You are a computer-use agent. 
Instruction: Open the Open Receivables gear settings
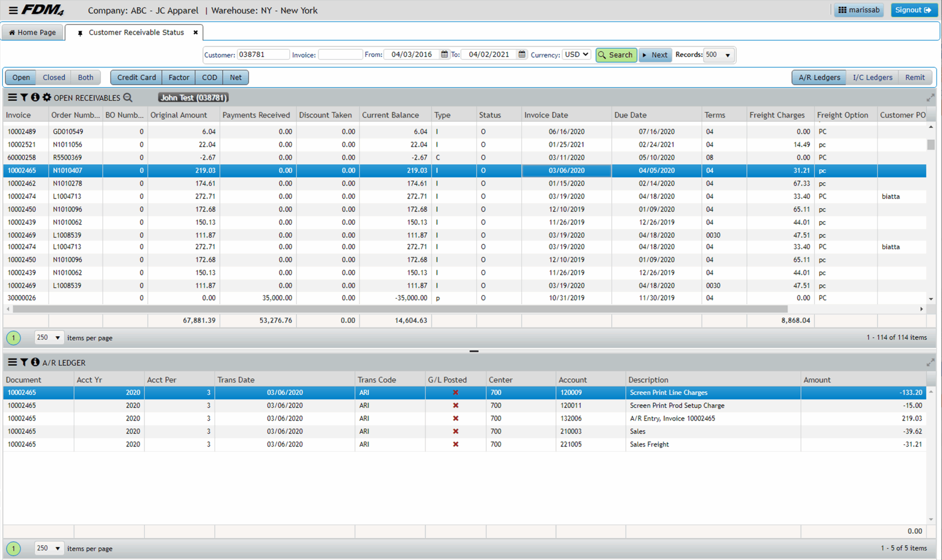pyautogui.click(x=47, y=98)
